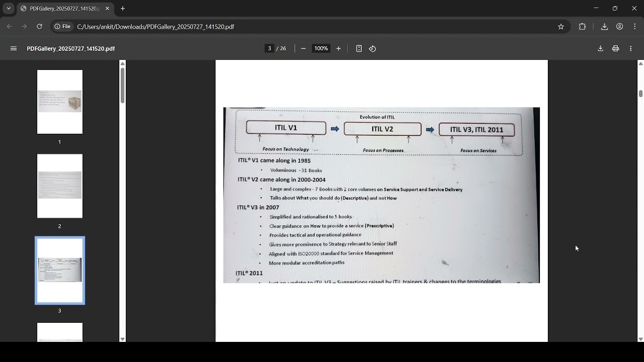The image size is (644, 362).
Task: Toggle the PDF sidebar hamburger menu
Action: pyautogui.click(x=14, y=49)
